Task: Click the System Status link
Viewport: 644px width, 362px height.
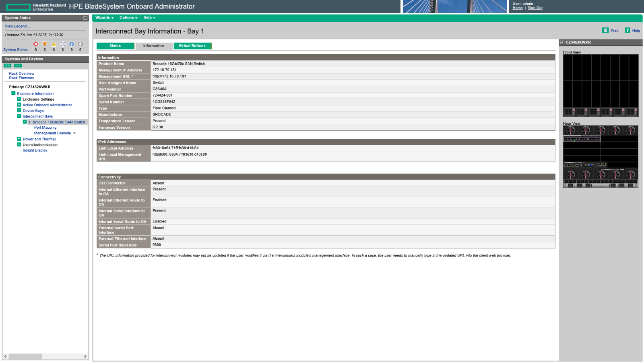Action: [15, 50]
